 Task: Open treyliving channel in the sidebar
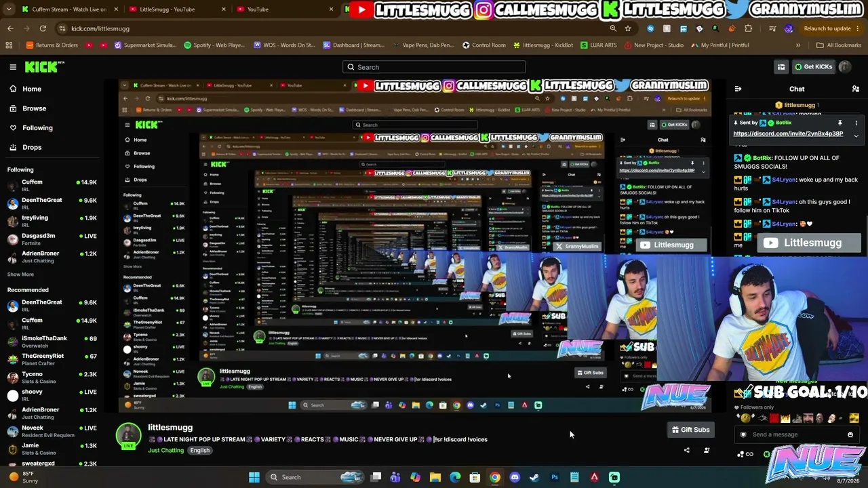tap(52, 221)
